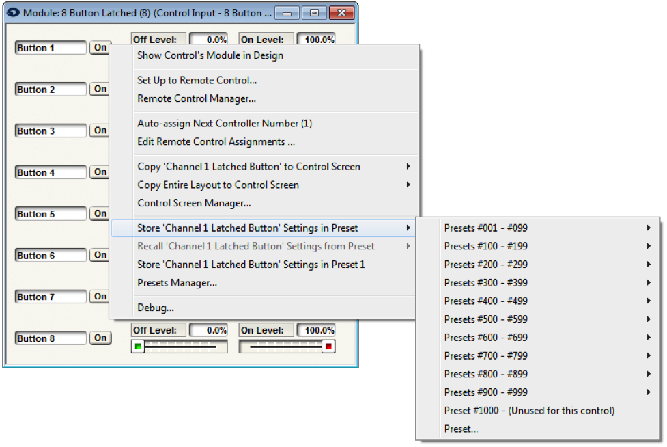Choose Store Settings in Preset 1
Viewport: 667px width, 447px height.
pyautogui.click(x=264, y=264)
